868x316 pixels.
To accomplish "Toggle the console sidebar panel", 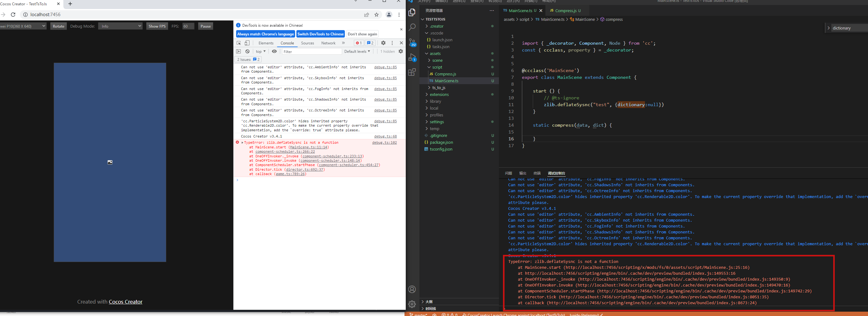I will tap(239, 52).
